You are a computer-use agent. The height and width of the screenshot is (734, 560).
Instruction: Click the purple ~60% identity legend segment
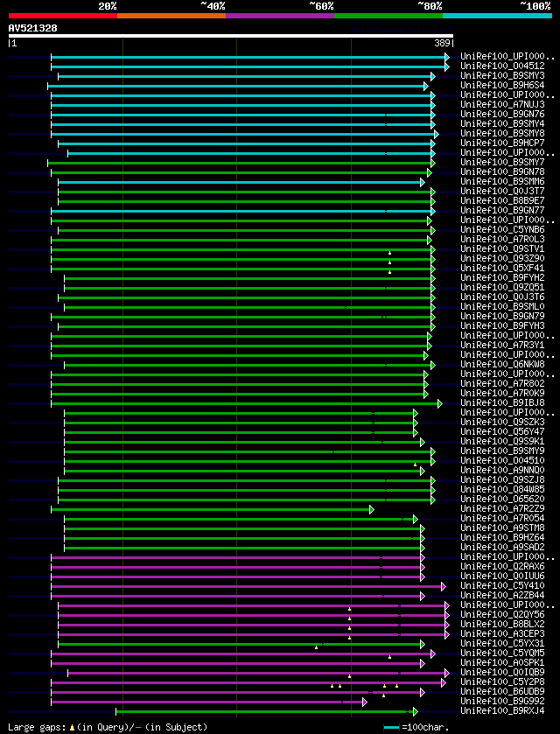click(x=280, y=16)
